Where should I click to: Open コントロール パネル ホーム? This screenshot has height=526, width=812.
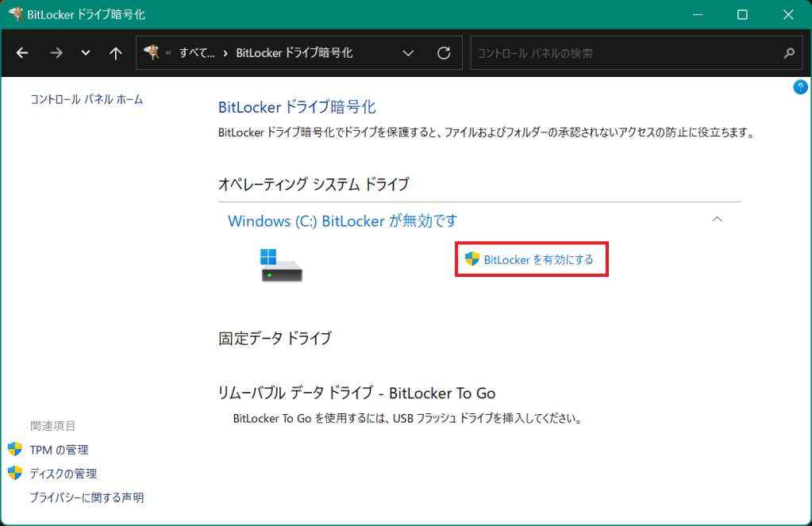pyautogui.click(x=87, y=99)
